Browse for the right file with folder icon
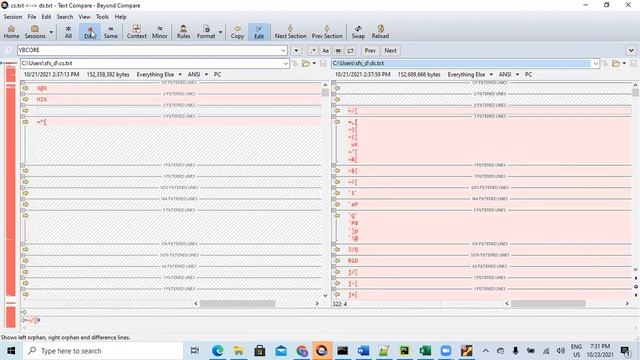 pos(616,63)
